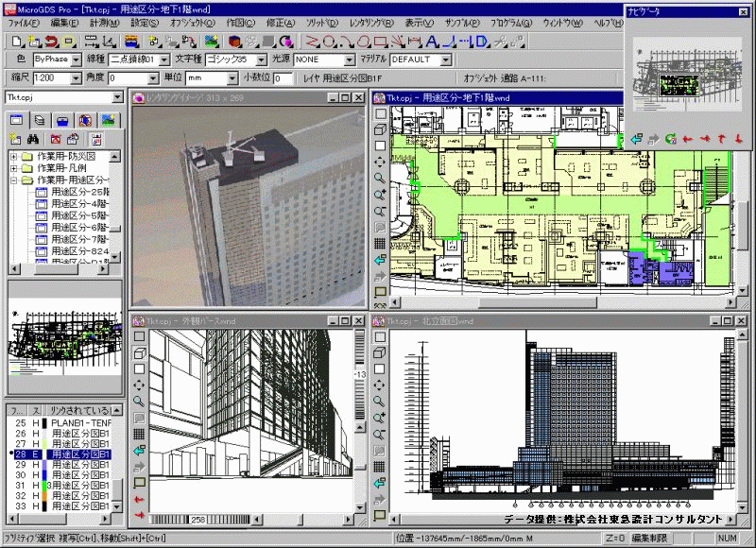Click the pan arrows tool in perspective window

[x=139, y=385]
